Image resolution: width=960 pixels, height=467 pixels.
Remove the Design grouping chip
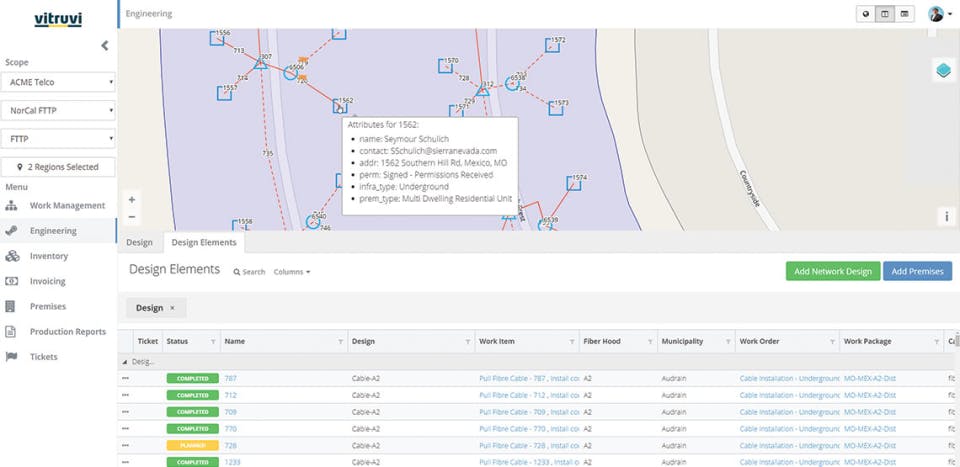coord(172,308)
